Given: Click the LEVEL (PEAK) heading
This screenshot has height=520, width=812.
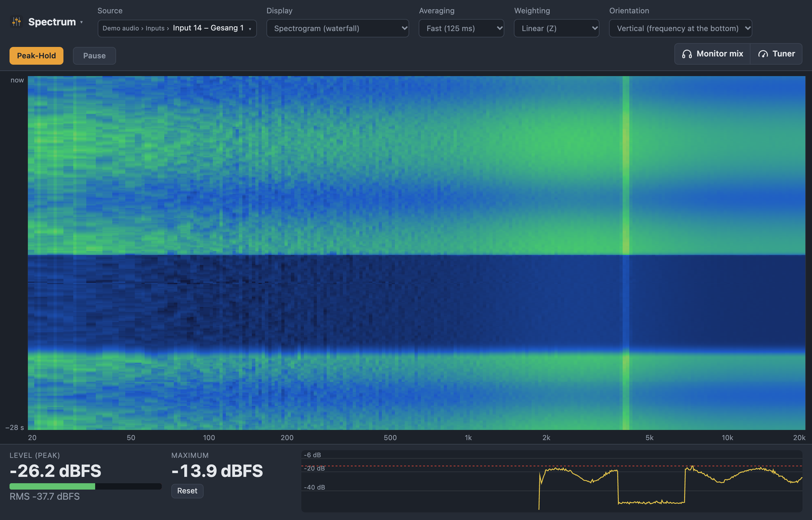Looking at the screenshot, I should click(35, 456).
